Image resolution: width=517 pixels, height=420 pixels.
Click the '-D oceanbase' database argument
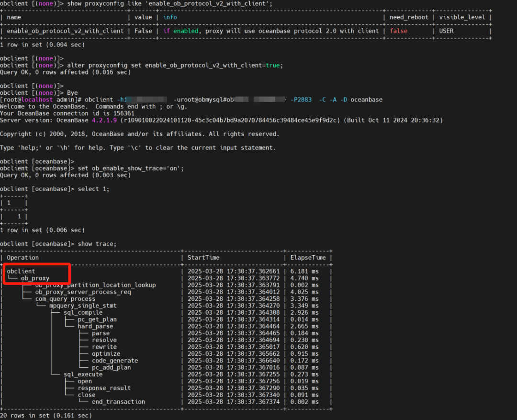pos(361,100)
